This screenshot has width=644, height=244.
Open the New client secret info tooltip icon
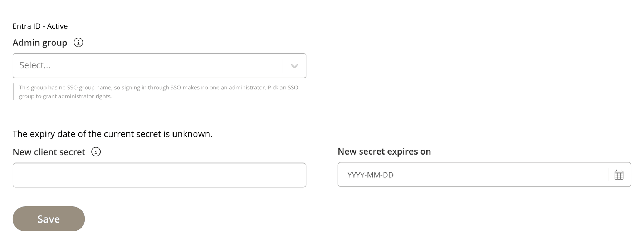point(96,152)
